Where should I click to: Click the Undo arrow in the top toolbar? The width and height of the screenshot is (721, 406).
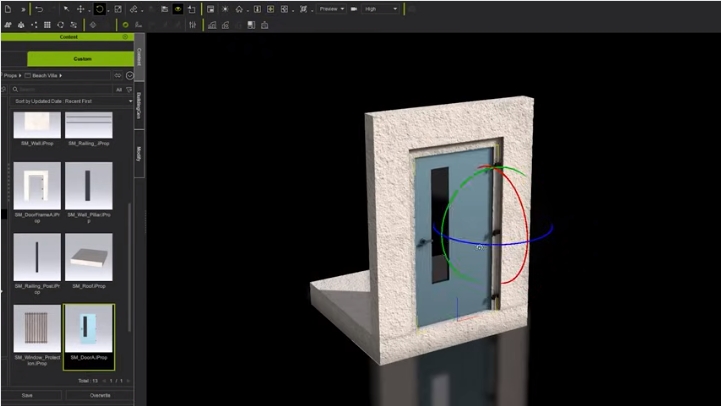click(x=38, y=9)
